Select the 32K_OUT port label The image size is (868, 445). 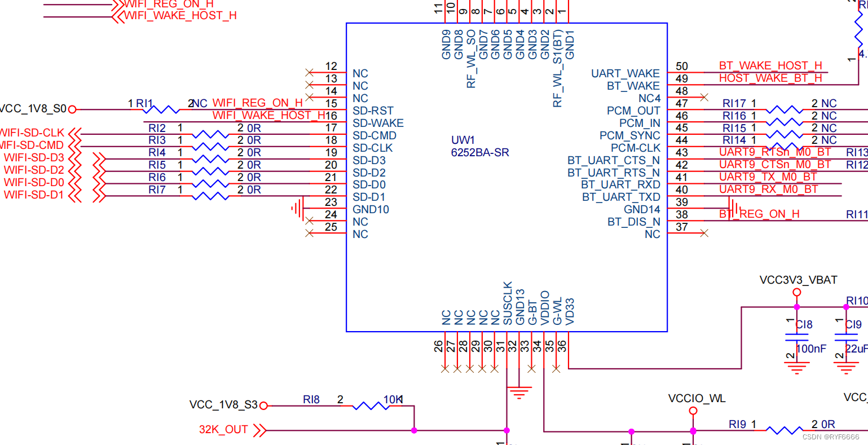pos(223,430)
